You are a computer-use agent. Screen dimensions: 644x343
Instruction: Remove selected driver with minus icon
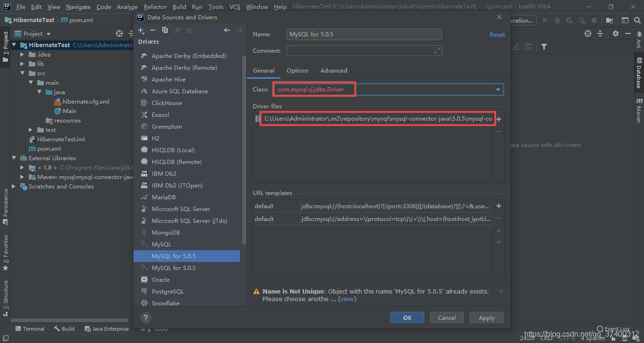point(152,30)
